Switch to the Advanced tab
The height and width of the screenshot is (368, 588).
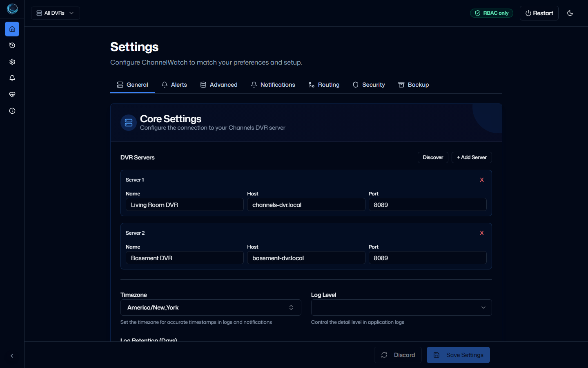[x=219, y=85]
